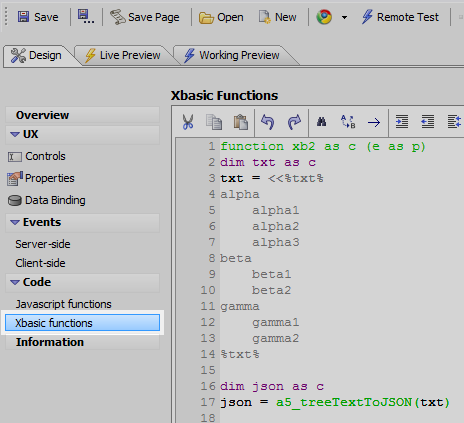Open the browser selection dropdown arrow

[x=344, y=17]
